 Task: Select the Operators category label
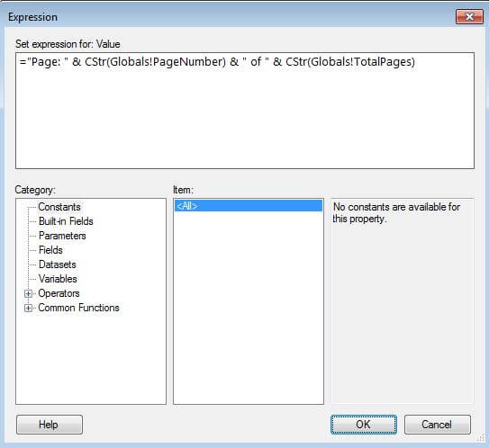pos(59,293)
